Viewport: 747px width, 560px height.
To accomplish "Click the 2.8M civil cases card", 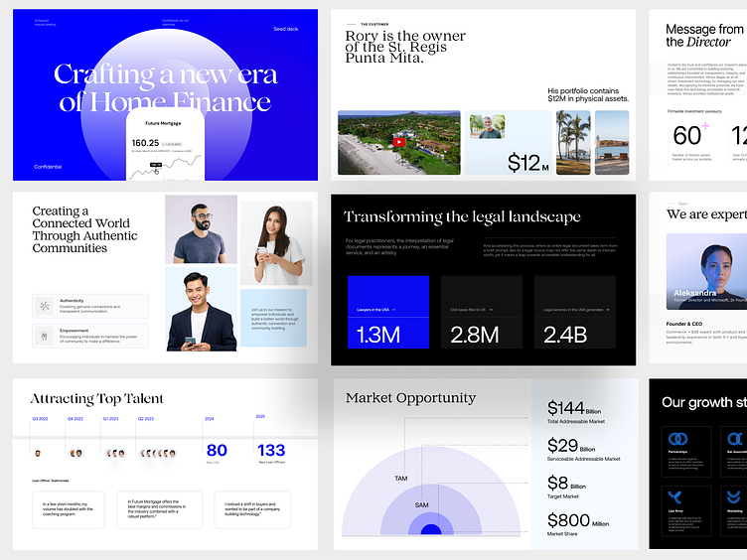I will pyautogui.click(x=481, y=313).
